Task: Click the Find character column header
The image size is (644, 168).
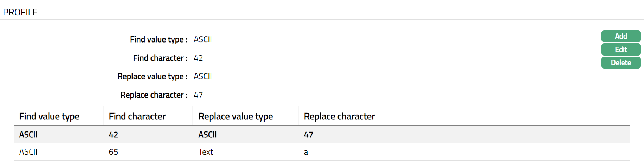Action: coord(137,116)
